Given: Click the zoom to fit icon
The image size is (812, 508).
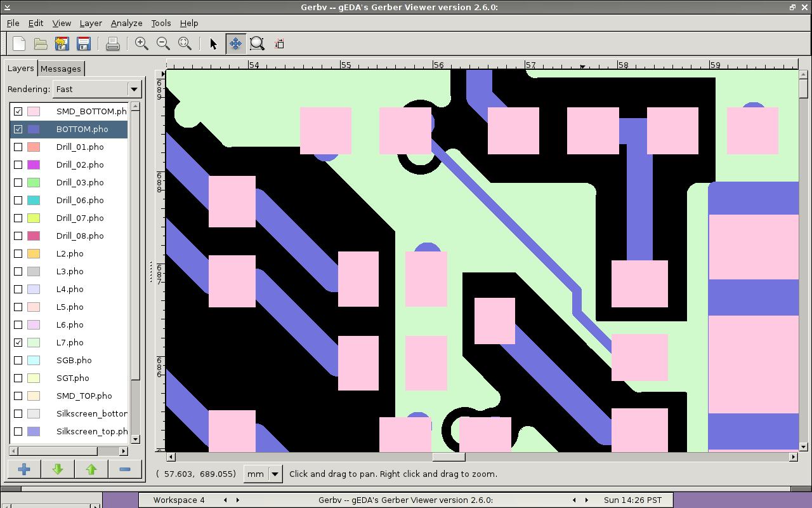Looking at the screenshot, I should click(x=185, y=44).
